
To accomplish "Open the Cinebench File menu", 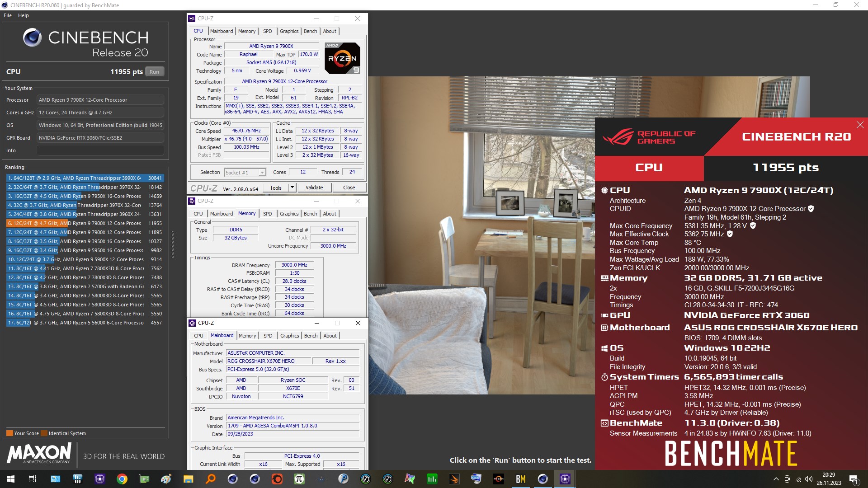I will click(x=8, y=15).
